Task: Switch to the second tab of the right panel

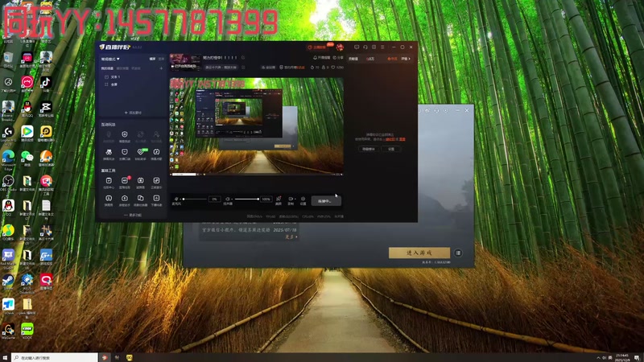Action: 370,59
